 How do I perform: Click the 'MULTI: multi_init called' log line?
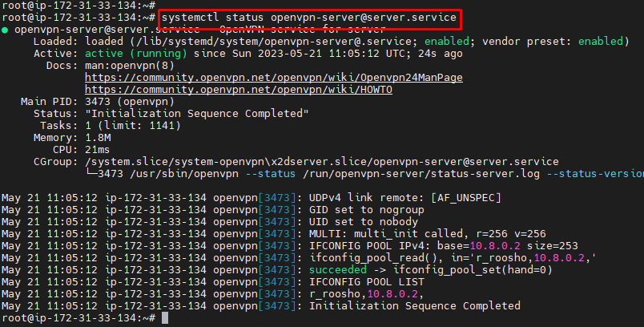[x=273, y=234]
